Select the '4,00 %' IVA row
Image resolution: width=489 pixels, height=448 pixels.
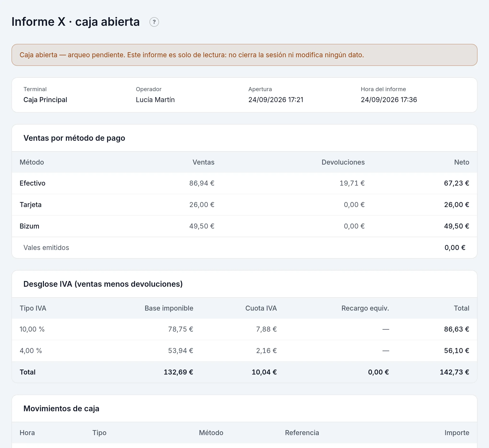tap(244, 351)
